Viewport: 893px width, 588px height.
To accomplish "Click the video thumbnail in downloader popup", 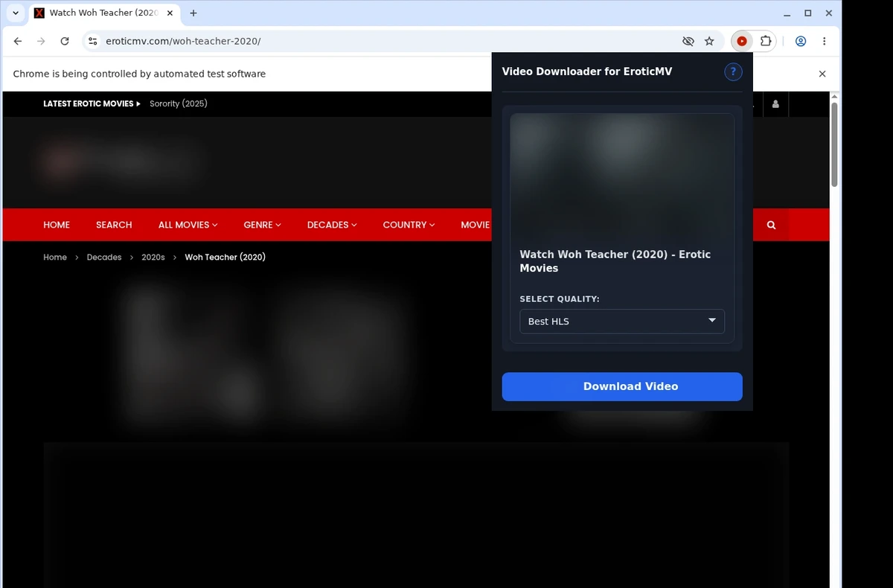I will tap(622, 176).
